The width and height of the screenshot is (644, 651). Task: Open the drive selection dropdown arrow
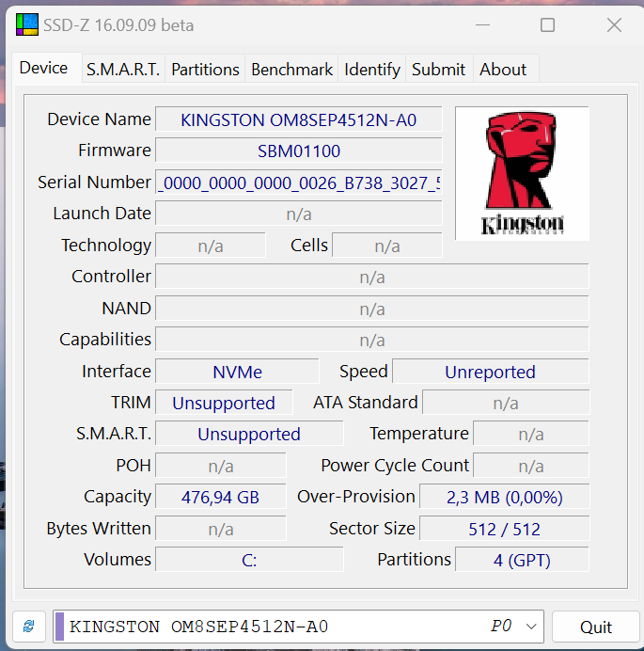[532, 627]
